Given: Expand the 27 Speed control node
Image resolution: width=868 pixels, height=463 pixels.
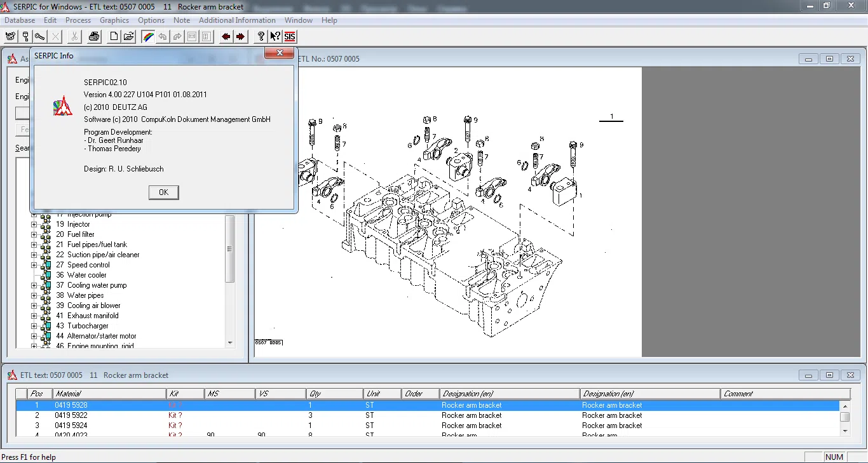Looking at the screenshot, I should pyautogui.click(x=34, y=265).
